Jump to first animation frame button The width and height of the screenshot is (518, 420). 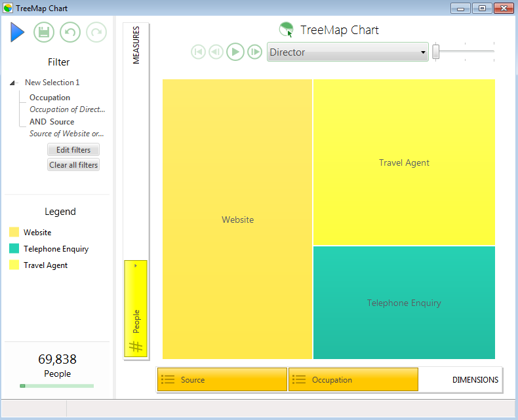pyautogui.click(x=198, y=52)
